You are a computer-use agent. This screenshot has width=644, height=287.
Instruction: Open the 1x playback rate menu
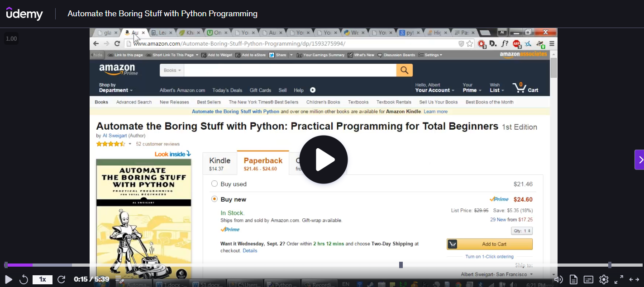43,279
